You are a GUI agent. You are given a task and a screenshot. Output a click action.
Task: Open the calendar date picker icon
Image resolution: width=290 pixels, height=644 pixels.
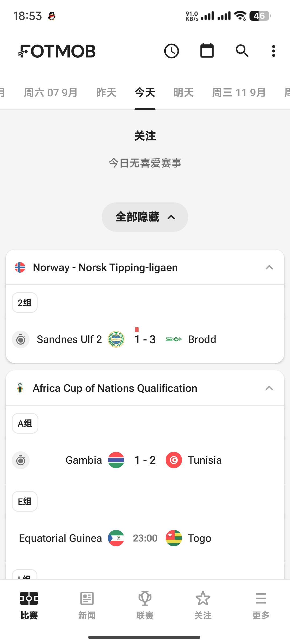pos(207,50)
